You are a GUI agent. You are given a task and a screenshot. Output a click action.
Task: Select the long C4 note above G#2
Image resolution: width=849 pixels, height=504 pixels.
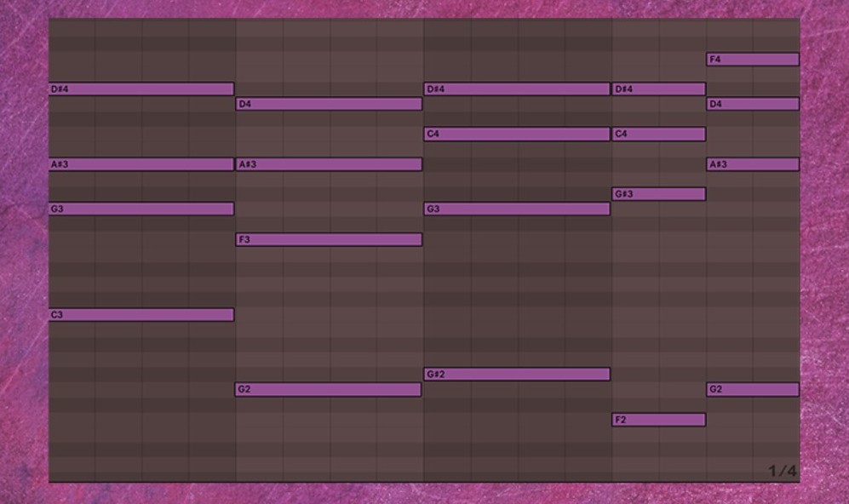coord(517,134)
